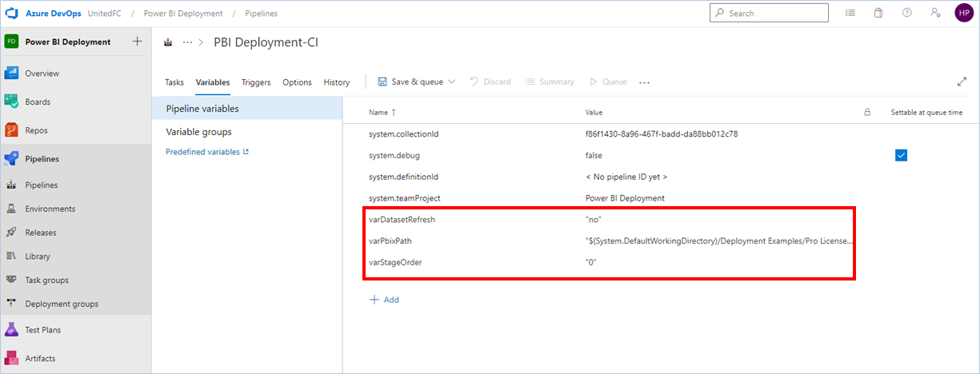Open the Artifacts icon in sidebar

coord(11,358)
